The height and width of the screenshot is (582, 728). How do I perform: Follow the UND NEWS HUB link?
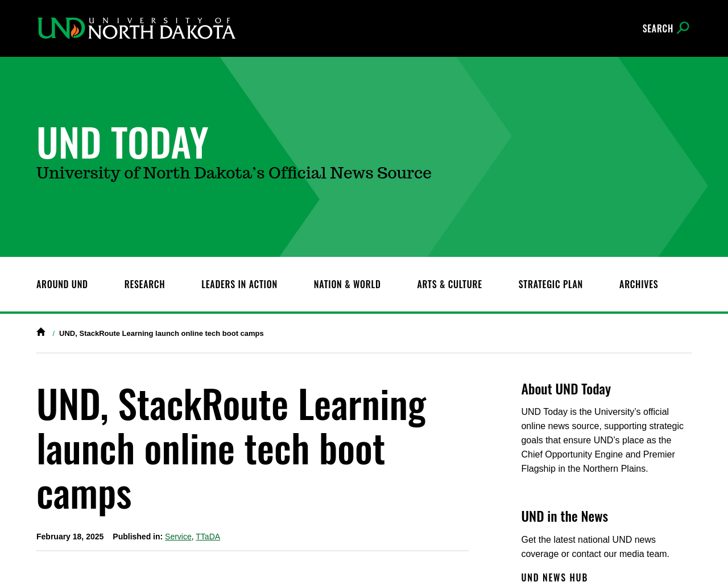coord(555,577)
